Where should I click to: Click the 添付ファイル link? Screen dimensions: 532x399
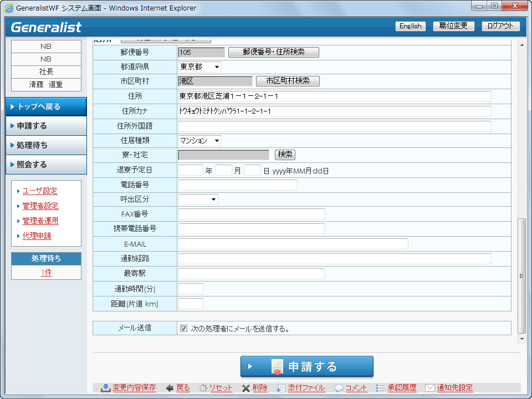(x=306, y=388)
